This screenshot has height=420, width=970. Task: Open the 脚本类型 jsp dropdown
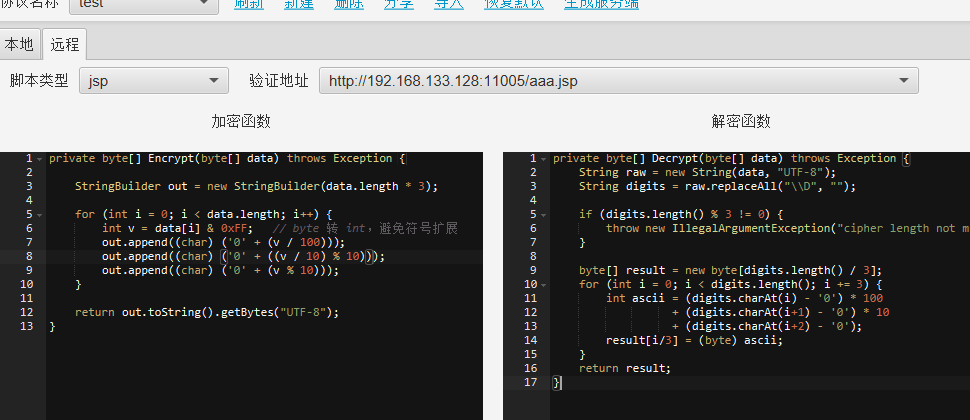[x=154, y=81]
